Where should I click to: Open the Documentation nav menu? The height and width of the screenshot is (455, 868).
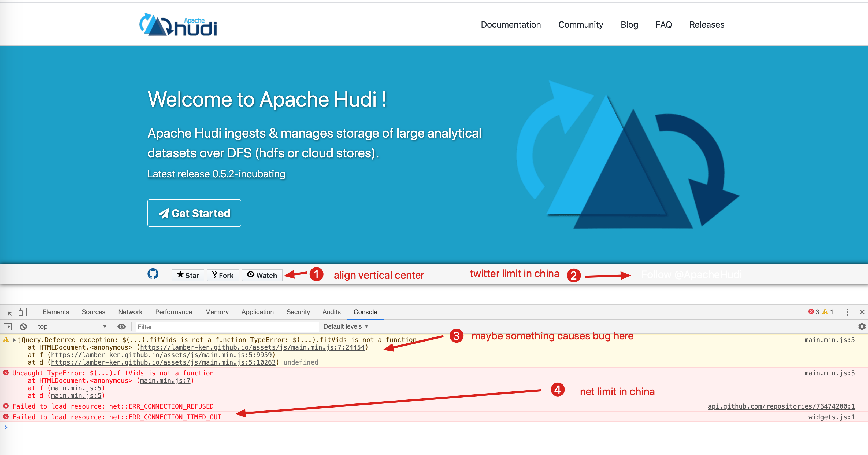point(511,25)
